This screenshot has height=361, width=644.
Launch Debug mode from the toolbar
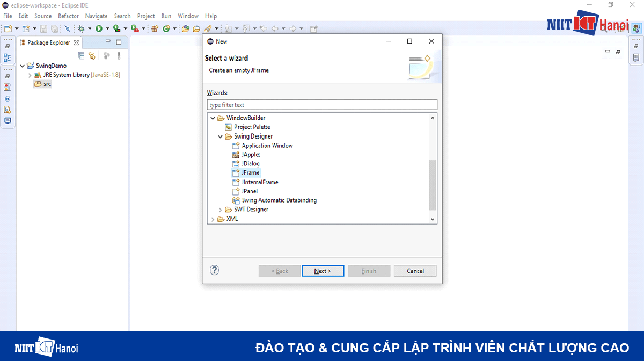81,28
